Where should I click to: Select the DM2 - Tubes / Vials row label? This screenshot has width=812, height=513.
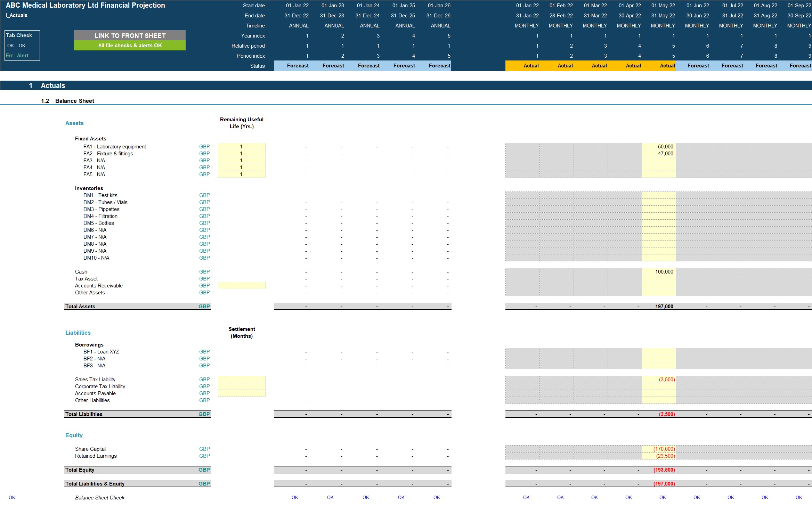[x=105, y=202]
